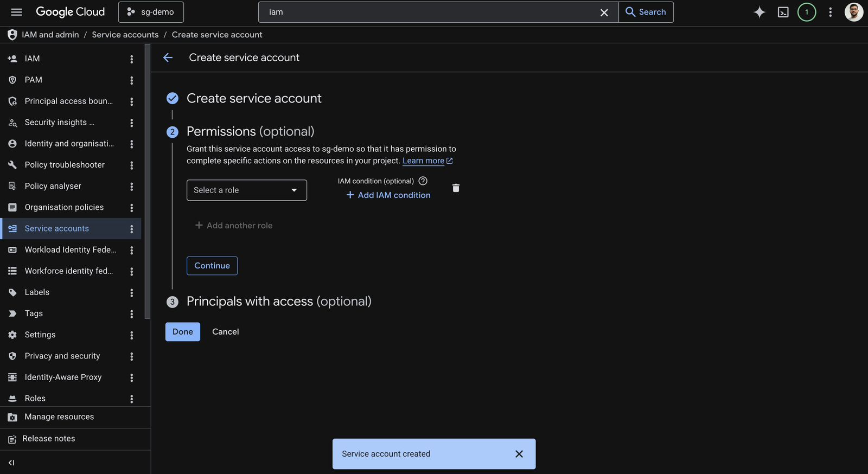The image size is (868, 474).
Task: Click Add IAM condition
Action: click(388, 195)
